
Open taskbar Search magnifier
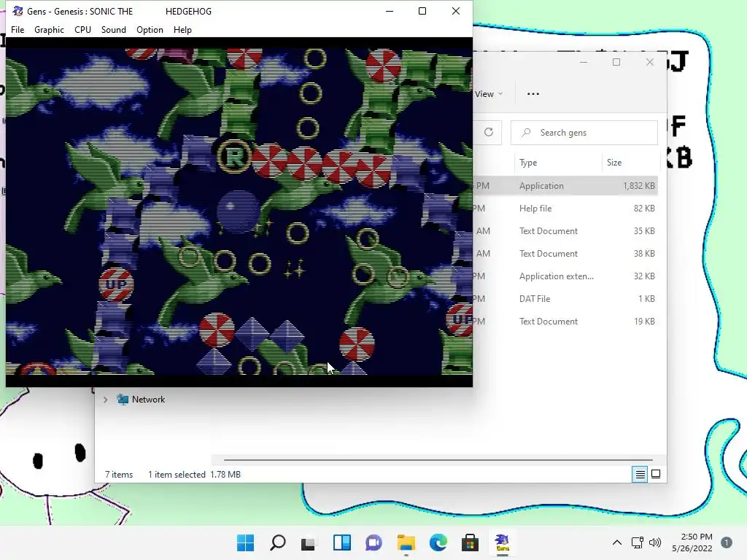tap(278, 542)
